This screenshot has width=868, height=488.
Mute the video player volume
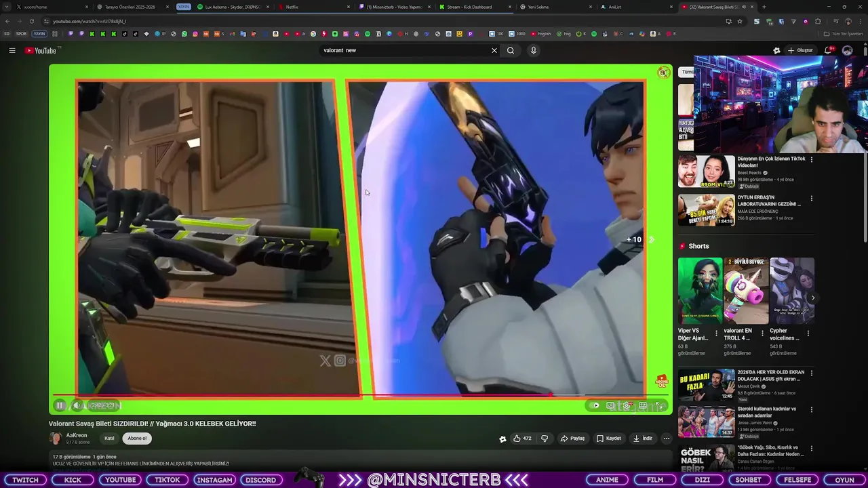pyautogui.click(x=77, y=405)
